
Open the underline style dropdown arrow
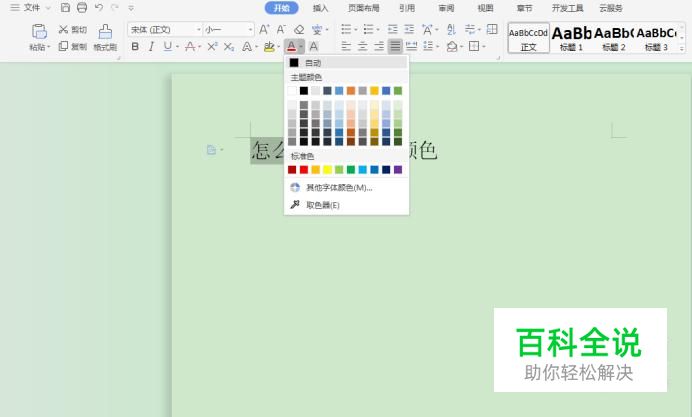tap(177, 47)
